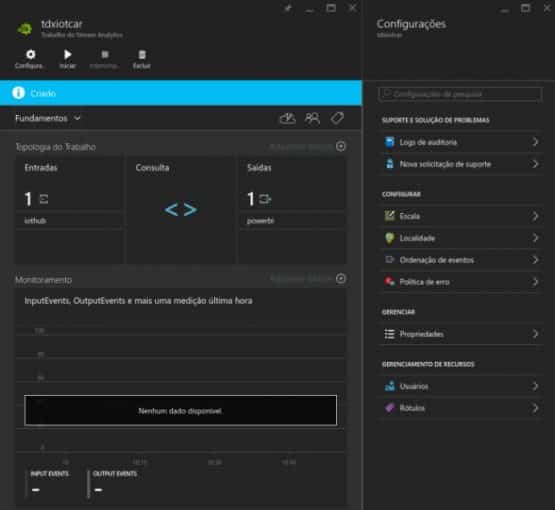Open the Escala setting
The image size is (555, 510).
coord(461,216)
